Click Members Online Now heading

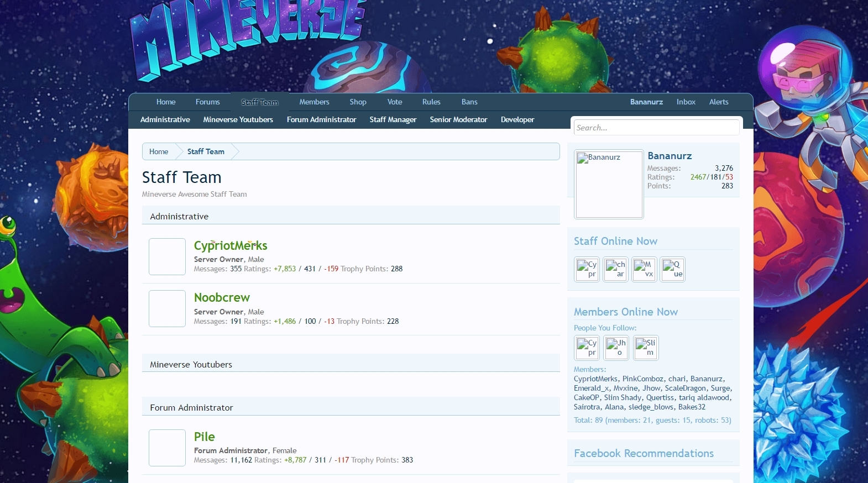pyautogui.click(x=626, y=312)
